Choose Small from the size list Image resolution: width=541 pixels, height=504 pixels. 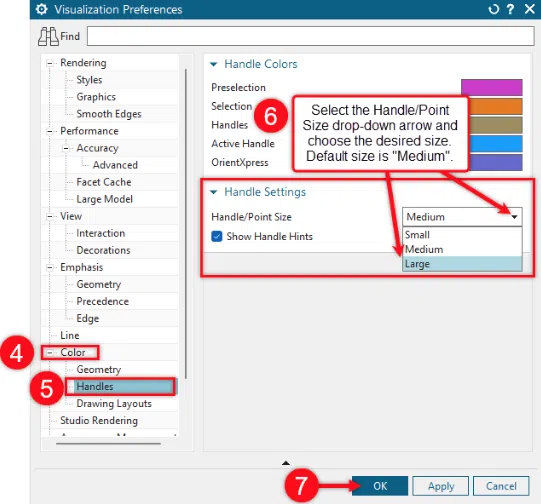click(462, 235)
